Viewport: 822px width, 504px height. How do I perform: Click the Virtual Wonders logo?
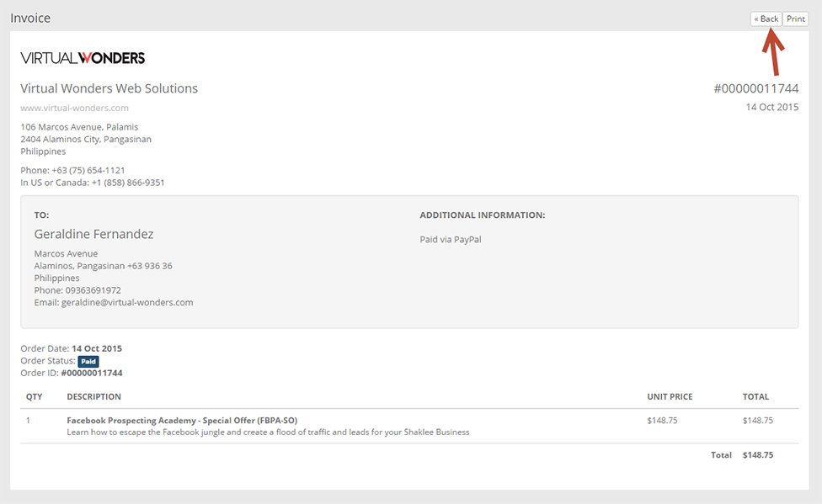pyautogui.click(x=83, y=57)
